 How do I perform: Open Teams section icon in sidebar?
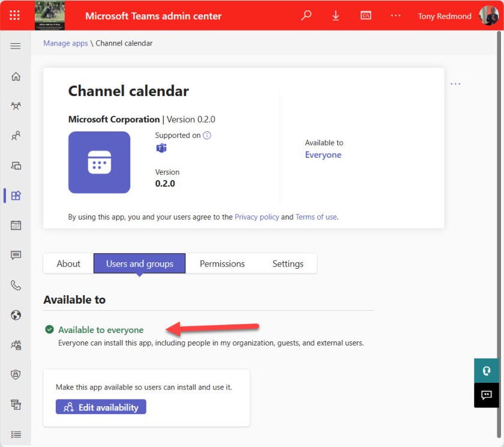tap(16, 106)
